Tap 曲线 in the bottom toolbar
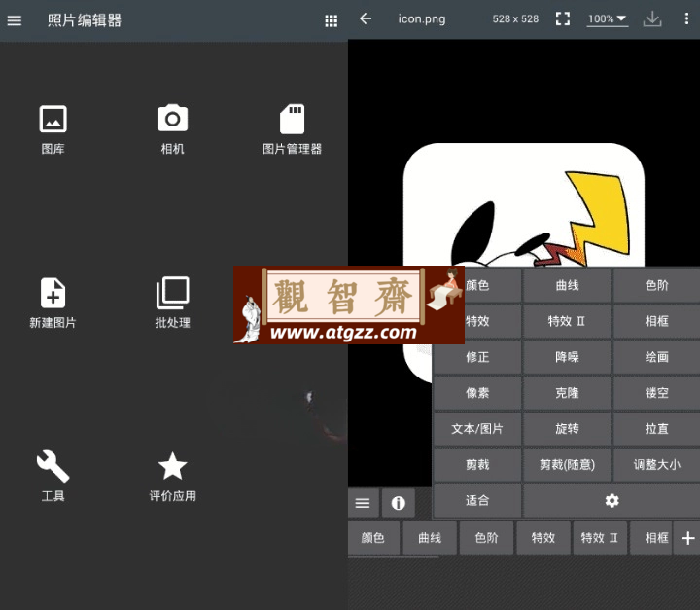The image size is (700, 610). (430, 538)
